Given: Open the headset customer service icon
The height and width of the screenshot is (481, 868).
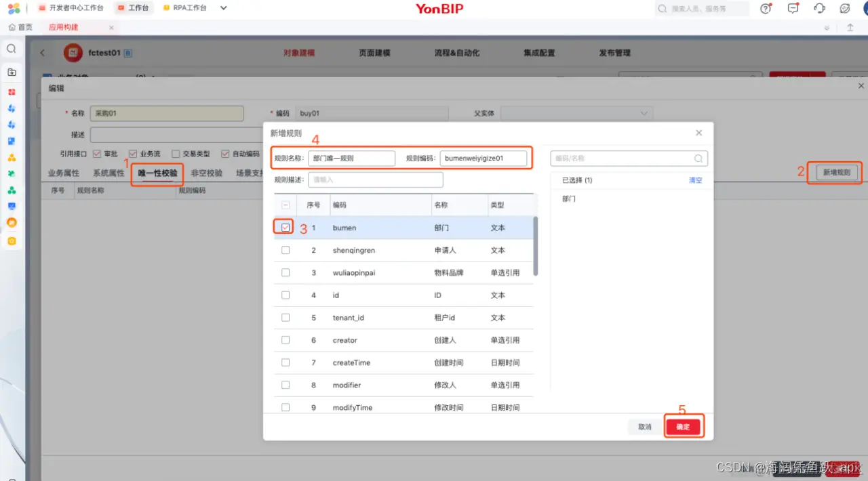Looking at the screenshot, I should [x=819, y=9].
